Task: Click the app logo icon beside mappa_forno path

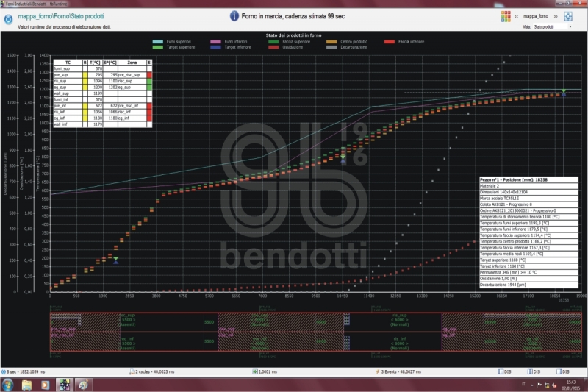Action: [x=9, y=15]
